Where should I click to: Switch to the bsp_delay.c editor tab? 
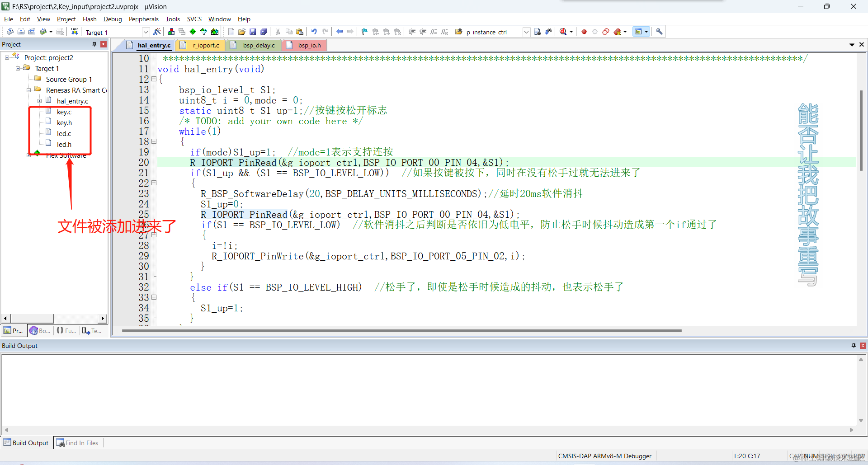point(253,45)
